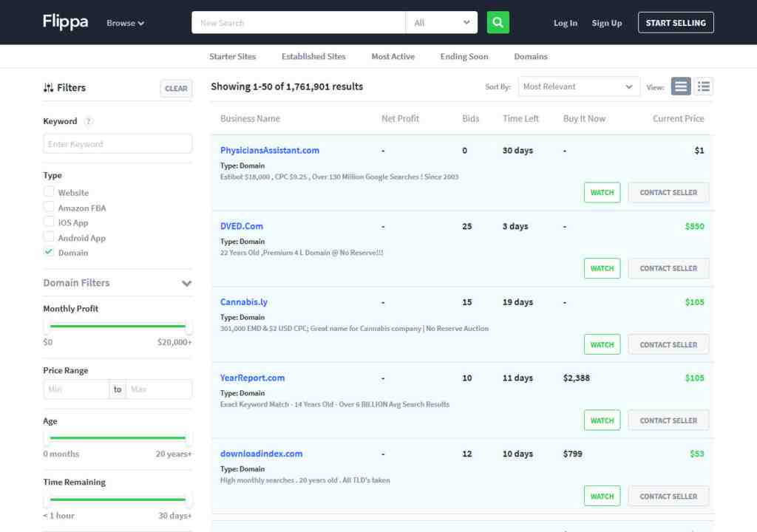Screen dimensions: 757x532
Task: Open the Browse dropdown menu
Action: pos(125,23)
